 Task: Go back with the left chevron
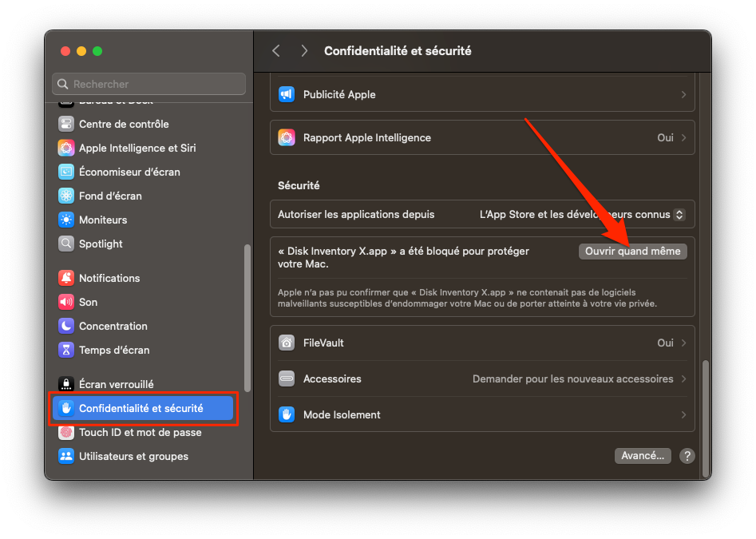(276, 51)
